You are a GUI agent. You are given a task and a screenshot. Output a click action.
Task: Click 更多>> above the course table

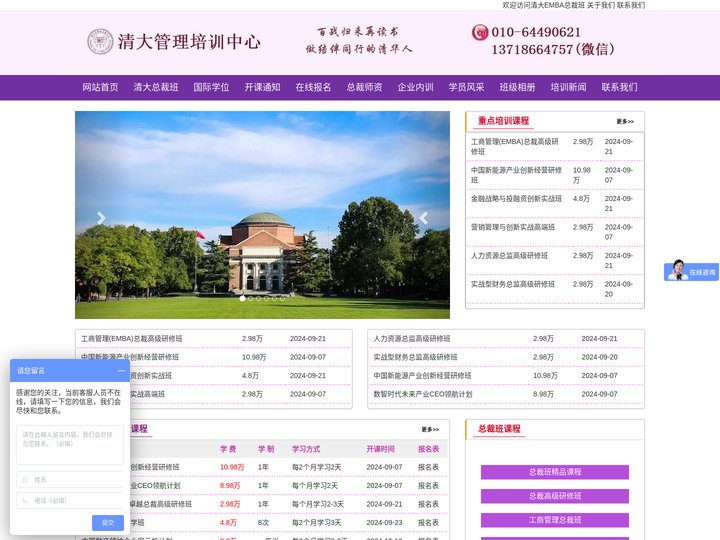point(430,429)
